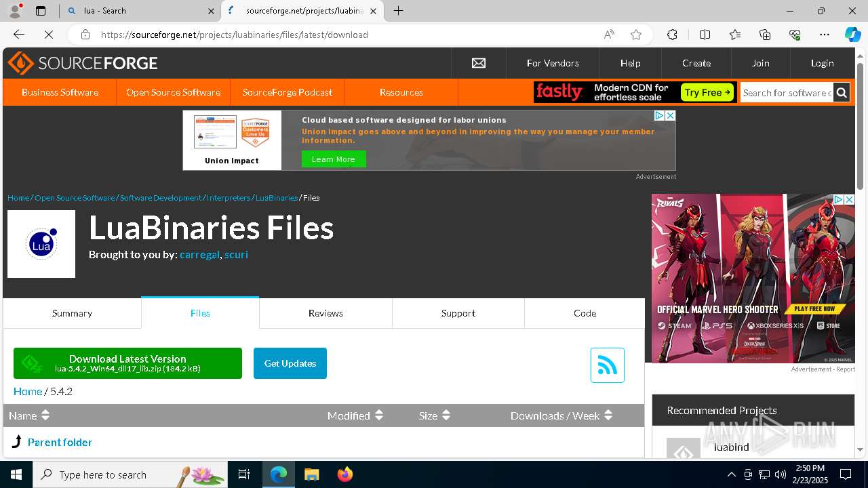The width and height of the screenshot is (868, 488).
Task: Go to LuaBinaries breadcrumb
Action: coord(277,198)
